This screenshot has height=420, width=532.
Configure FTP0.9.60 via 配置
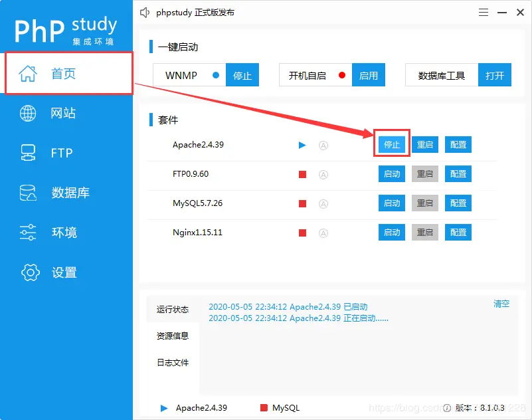(458, 174)
